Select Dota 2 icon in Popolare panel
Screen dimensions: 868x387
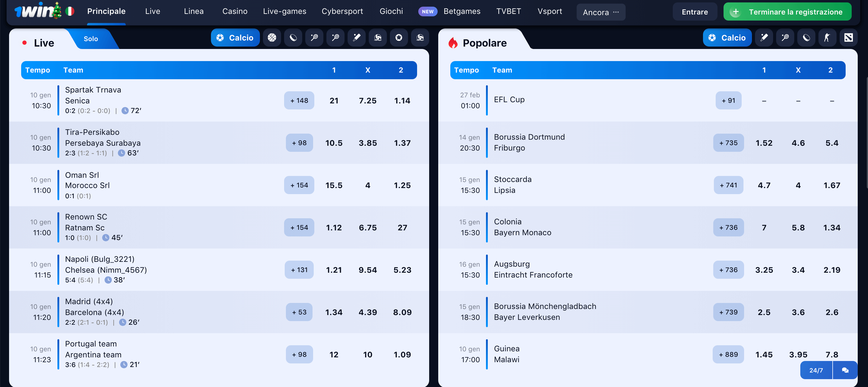(848, 37)
